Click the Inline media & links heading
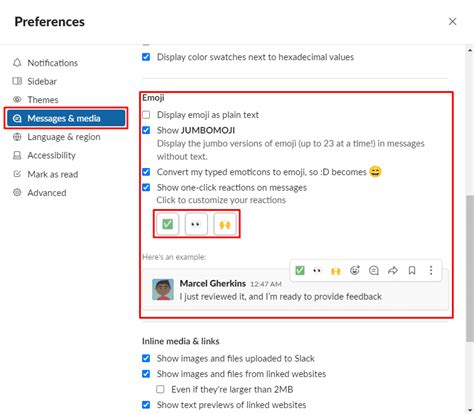This screenshot has width=474, height=414. coord(181,341)
